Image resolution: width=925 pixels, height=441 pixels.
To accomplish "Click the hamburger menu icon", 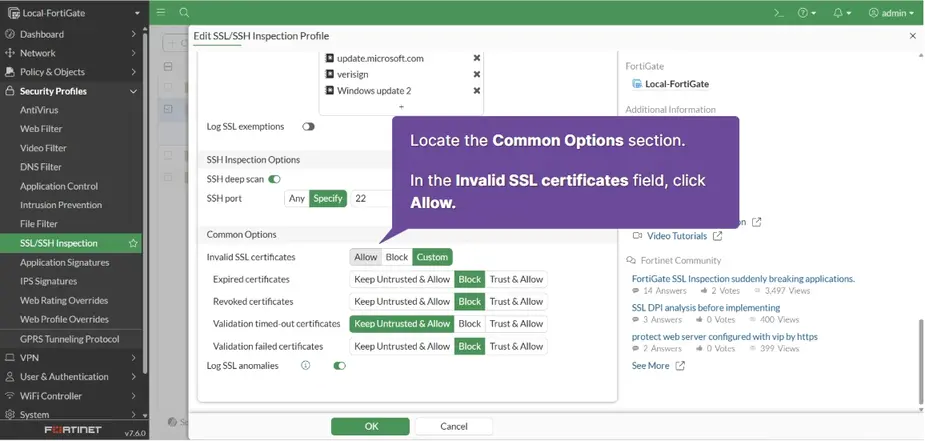I will pyautogui.click(x=161, y=12).
